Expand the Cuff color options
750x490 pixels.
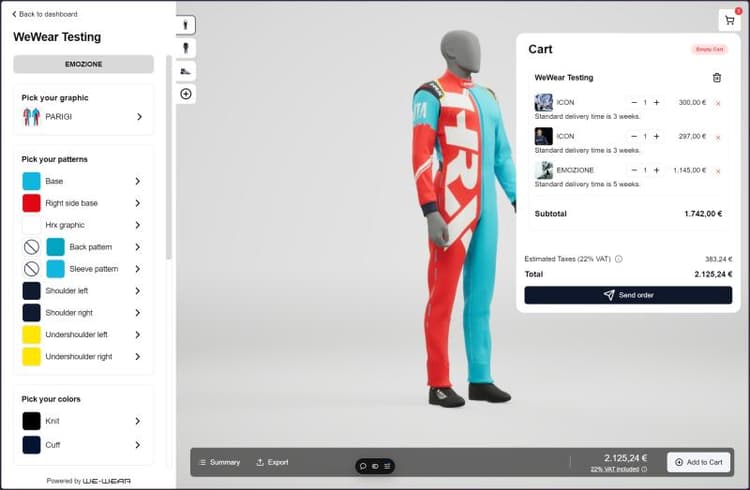click(138, 445)
